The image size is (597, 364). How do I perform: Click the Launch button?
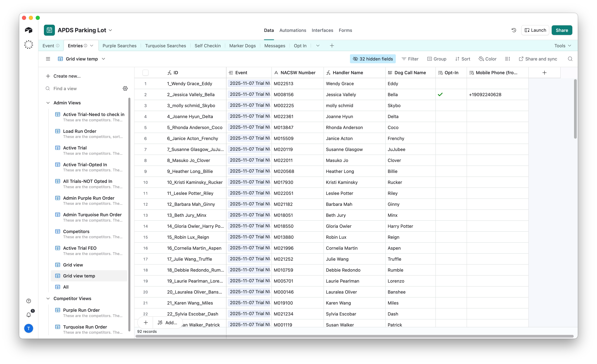[x=535, y=30]
